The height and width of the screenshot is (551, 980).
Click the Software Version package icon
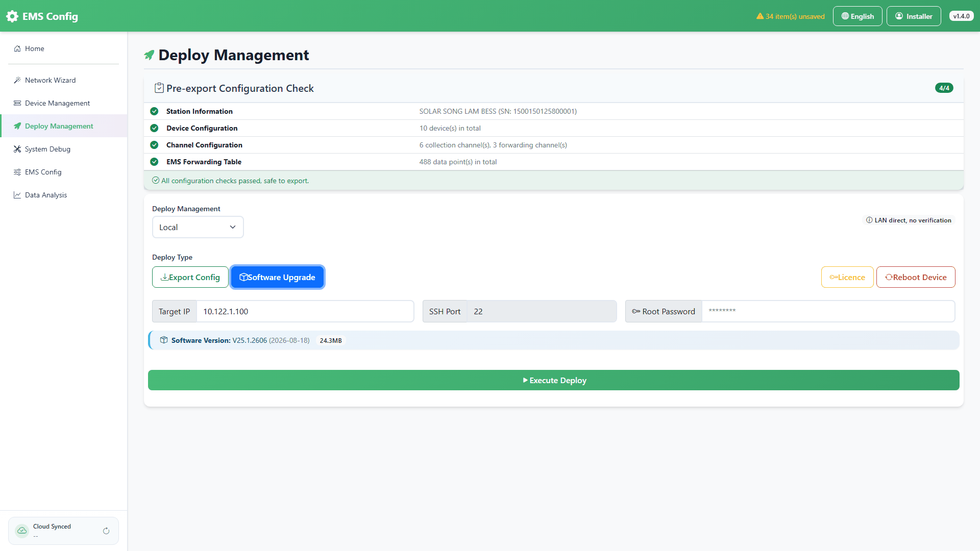164,340
